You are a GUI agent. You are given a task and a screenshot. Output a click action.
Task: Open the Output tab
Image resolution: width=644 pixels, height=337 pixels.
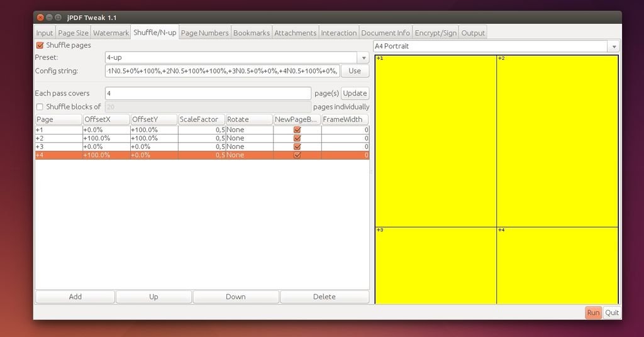pyautogui.click(x=473, y=33)
